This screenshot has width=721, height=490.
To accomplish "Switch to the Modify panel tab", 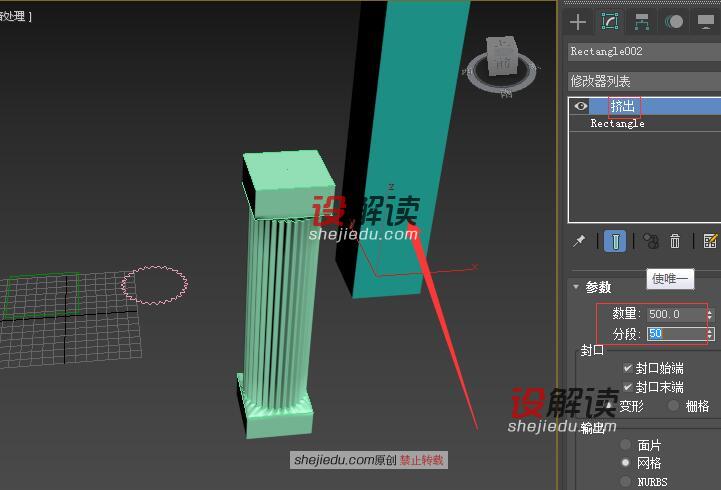I will [x=610, y=22].
